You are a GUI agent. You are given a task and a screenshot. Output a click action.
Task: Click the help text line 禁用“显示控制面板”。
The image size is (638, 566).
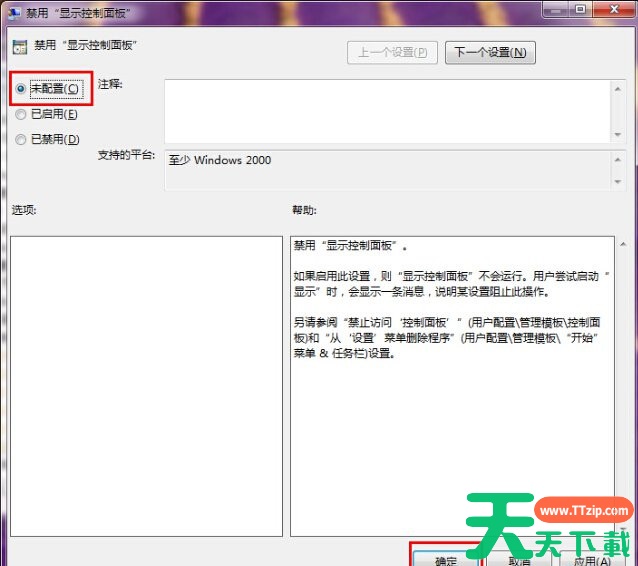coord(350,245)
